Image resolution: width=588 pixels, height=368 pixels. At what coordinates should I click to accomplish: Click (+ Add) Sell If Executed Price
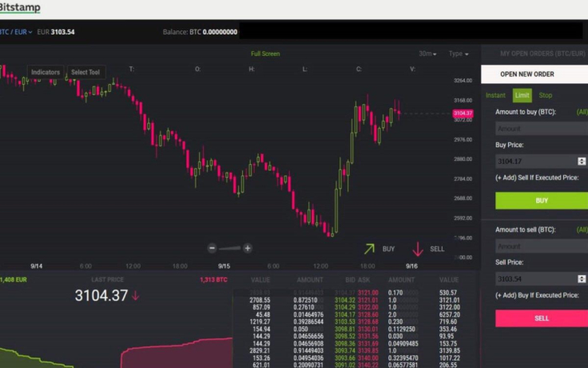point(537,178)
